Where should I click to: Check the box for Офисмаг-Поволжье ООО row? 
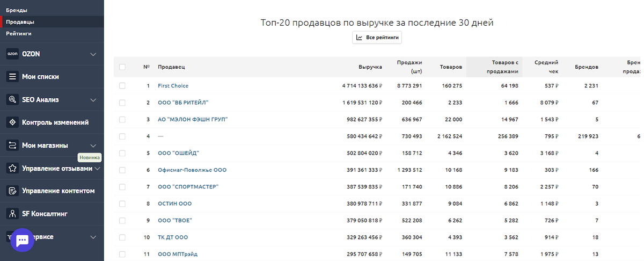click(x=122, y=170)
